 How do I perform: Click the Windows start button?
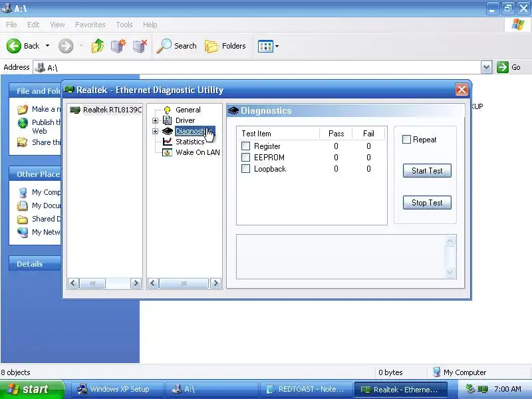tap(32, 389)
